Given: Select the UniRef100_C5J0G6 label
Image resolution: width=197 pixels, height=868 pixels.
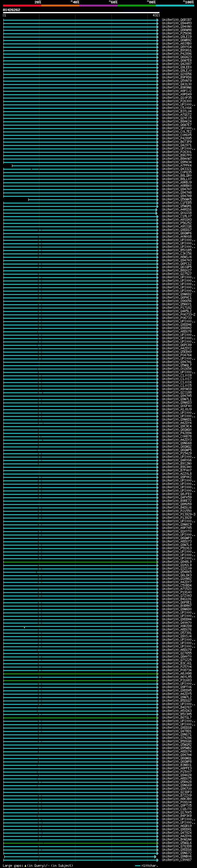Looking at the screenshot, I should 176,108.
